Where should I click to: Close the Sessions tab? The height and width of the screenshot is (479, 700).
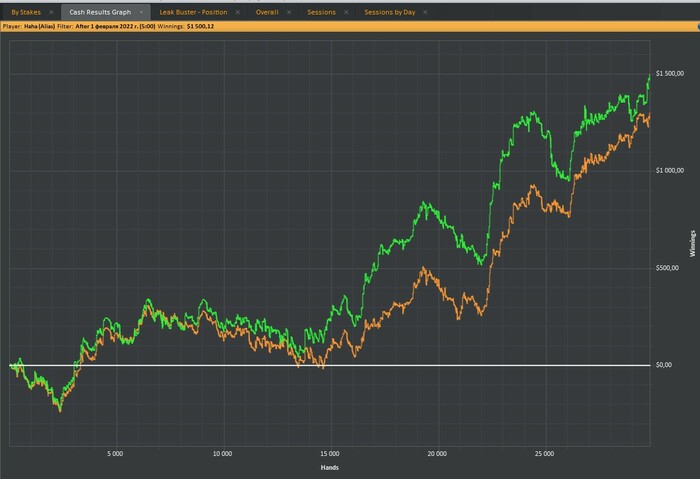[x=346, y=12]
